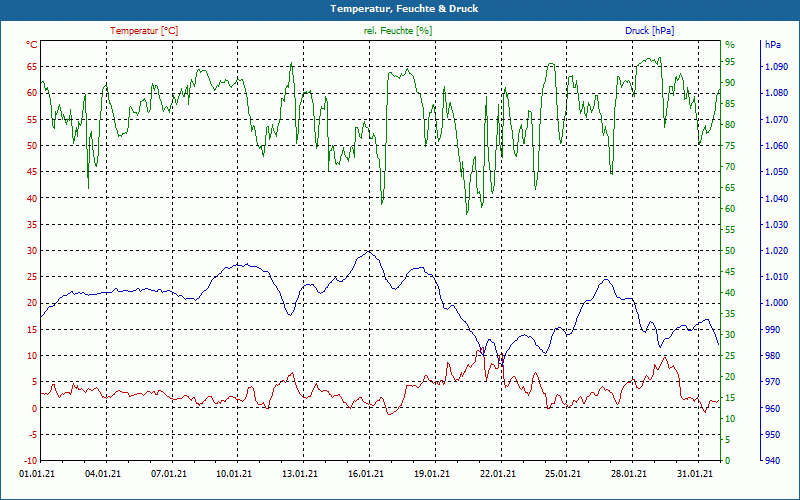This screenshot has width=800, height=500.
Task: Click the chart title 'Temperatur, Feuchte & Druck'
Action: click(x=404, y=9)
